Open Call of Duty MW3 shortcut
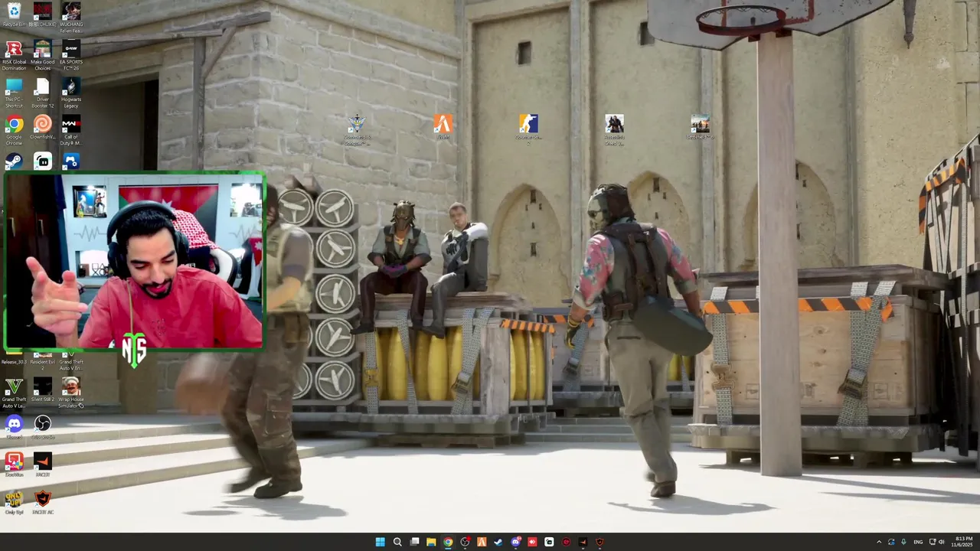 71,130
